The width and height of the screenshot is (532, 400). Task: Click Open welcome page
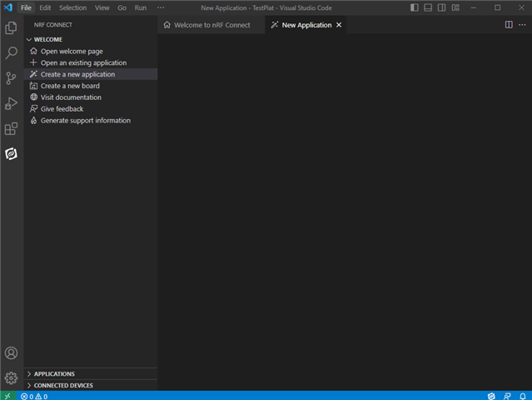click(x=90, y=52)
